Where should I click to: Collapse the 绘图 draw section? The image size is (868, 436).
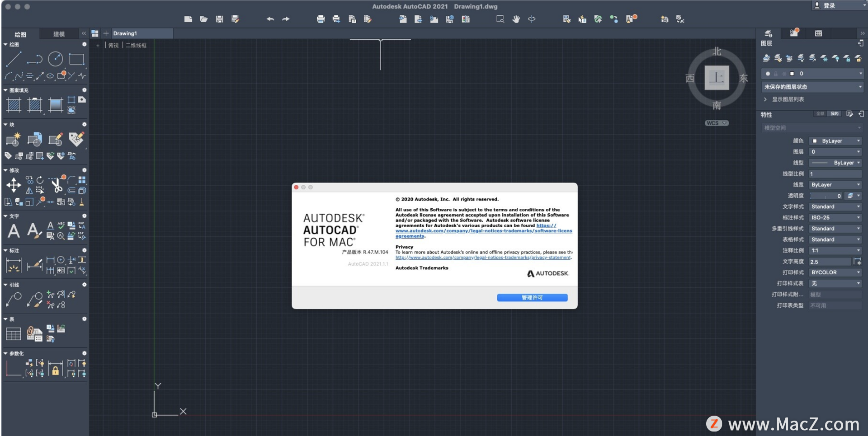pyautogui.click(x=5, y=45)
